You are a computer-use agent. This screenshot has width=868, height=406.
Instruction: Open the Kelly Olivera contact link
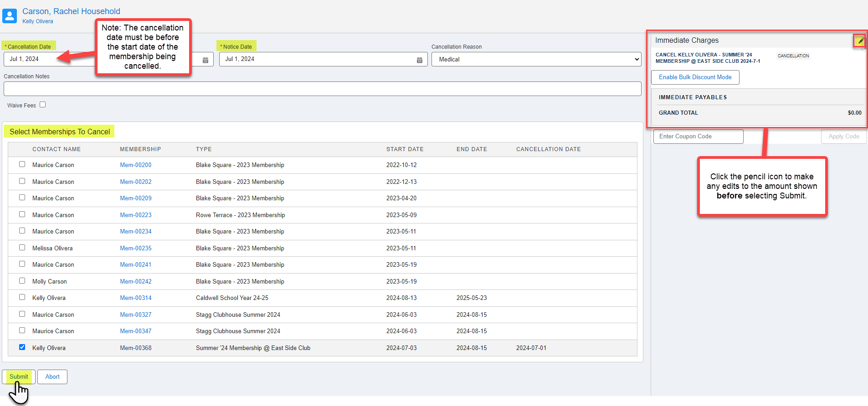tap(38, 21)
